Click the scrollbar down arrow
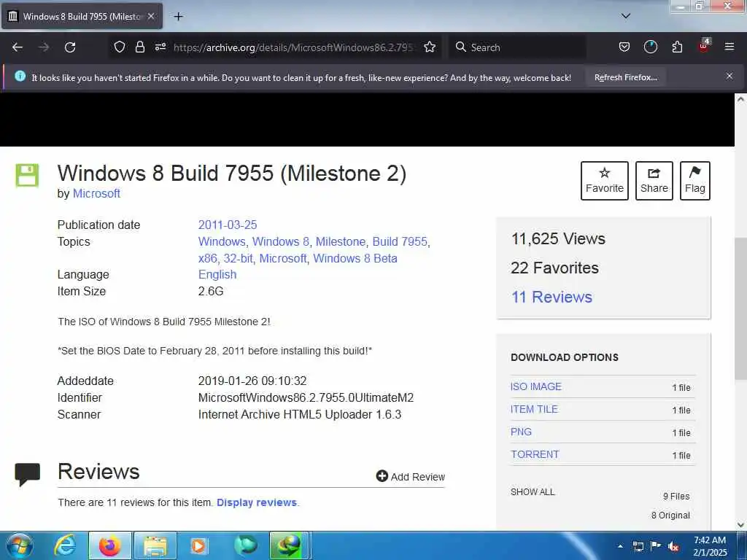 point(740,525)
